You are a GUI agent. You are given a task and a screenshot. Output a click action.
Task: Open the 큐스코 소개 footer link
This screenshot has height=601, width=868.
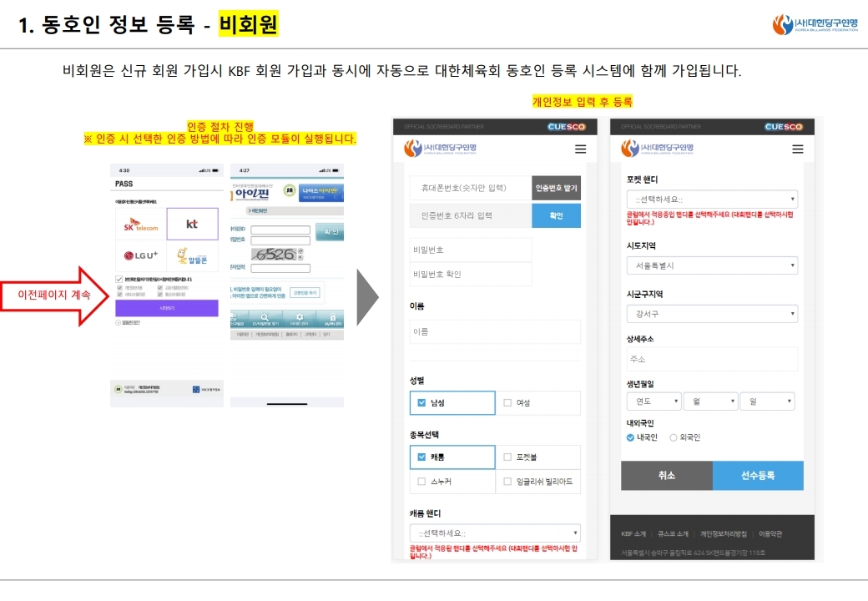click(673, 534)
